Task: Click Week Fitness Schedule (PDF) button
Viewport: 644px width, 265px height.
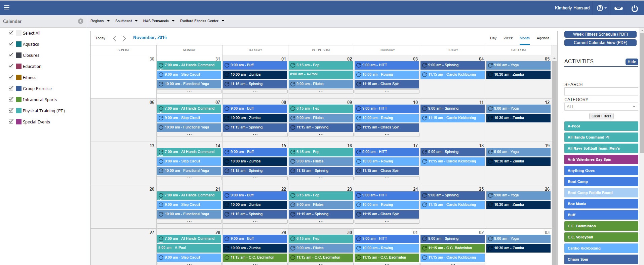Action: pos(600,34)
